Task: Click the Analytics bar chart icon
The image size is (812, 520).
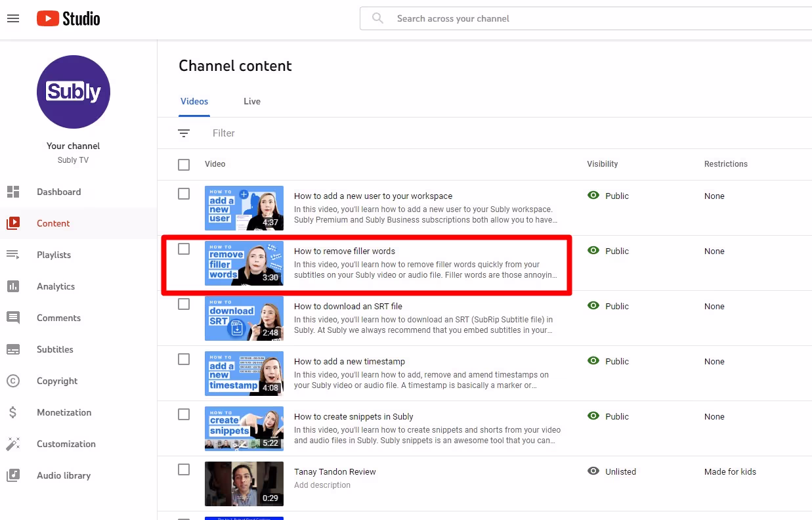Action: [x=13, y=286]
